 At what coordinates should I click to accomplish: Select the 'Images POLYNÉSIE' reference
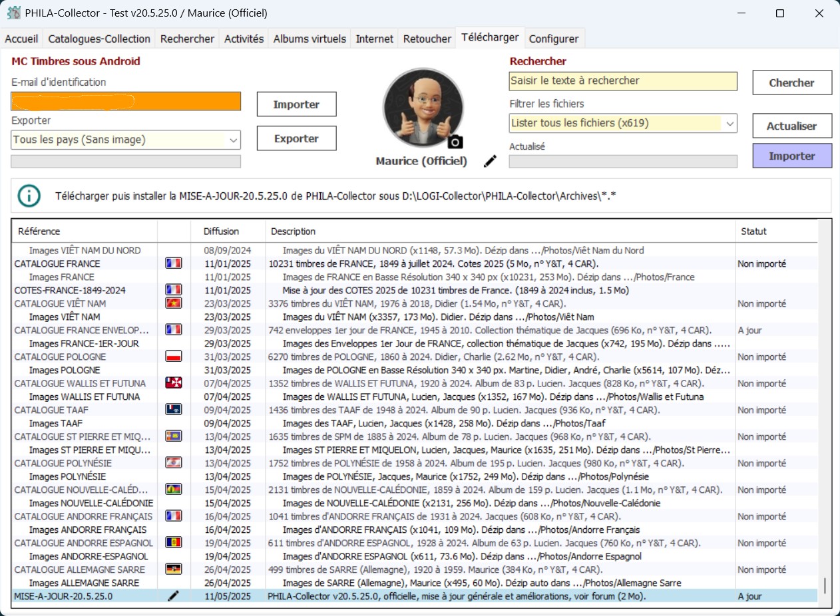[x=67, y=476]
